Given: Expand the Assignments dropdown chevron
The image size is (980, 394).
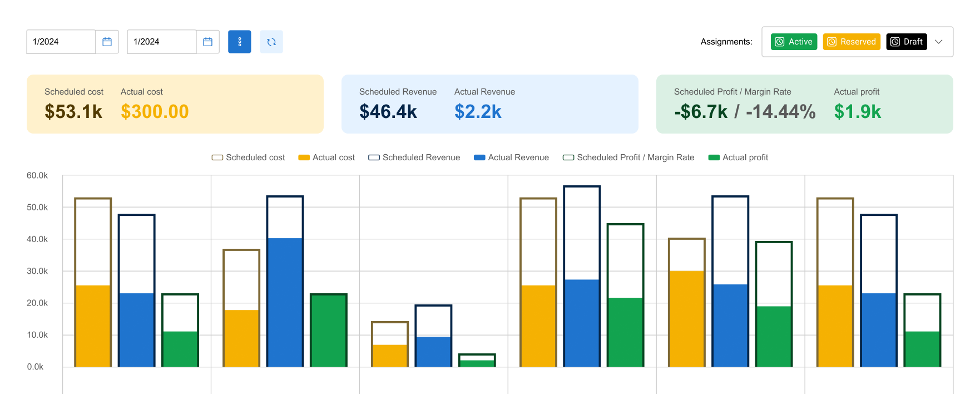Looking at the screenshot, I should click(939, 42).
